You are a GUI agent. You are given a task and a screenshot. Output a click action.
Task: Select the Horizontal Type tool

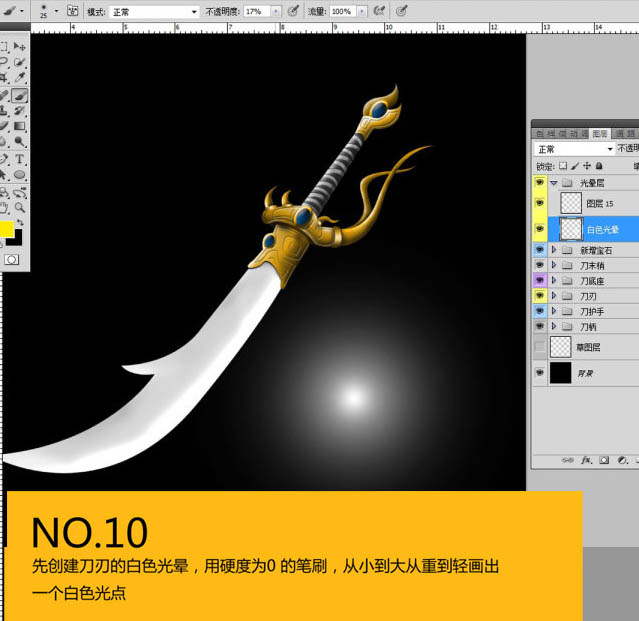click(19, 159)
